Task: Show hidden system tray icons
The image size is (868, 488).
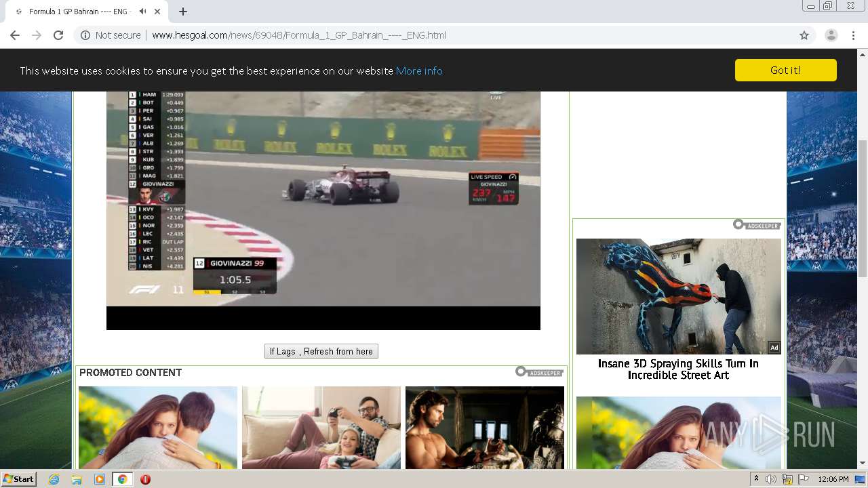Action: (x=757, y=479)
